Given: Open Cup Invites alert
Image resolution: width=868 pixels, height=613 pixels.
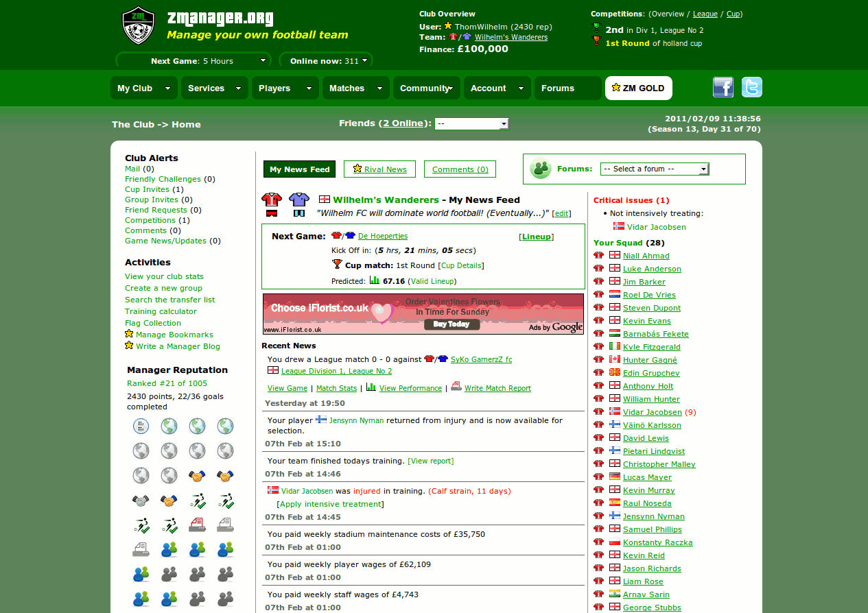Looking at the screenshot, I should (147, 189).
